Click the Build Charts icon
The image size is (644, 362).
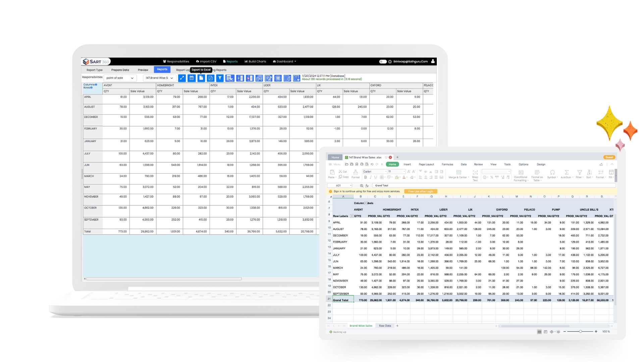point(254,61)
